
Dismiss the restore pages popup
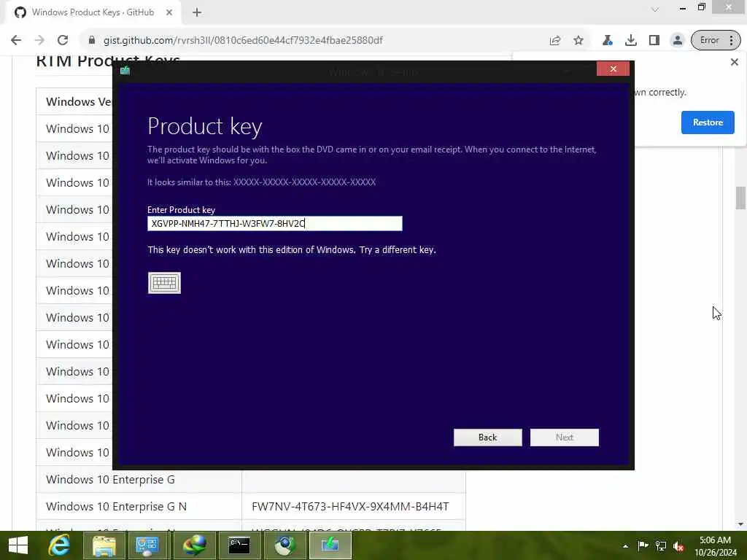tap(734, 62)
